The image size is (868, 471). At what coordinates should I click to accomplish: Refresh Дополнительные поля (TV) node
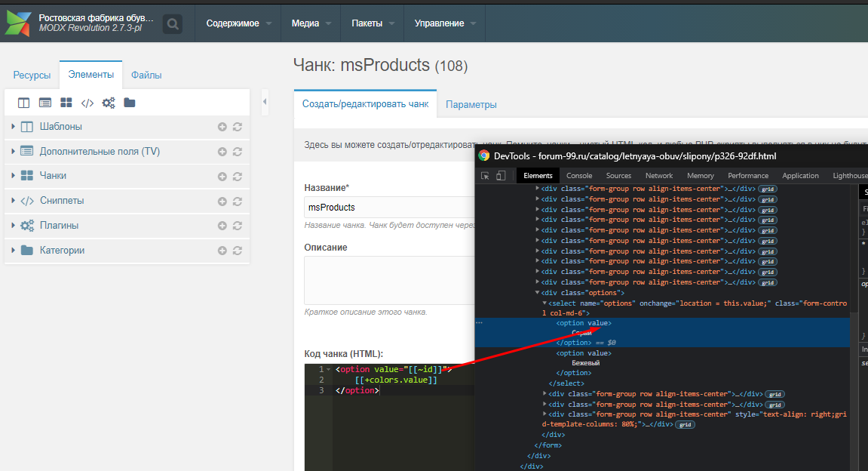click(238, 151)
